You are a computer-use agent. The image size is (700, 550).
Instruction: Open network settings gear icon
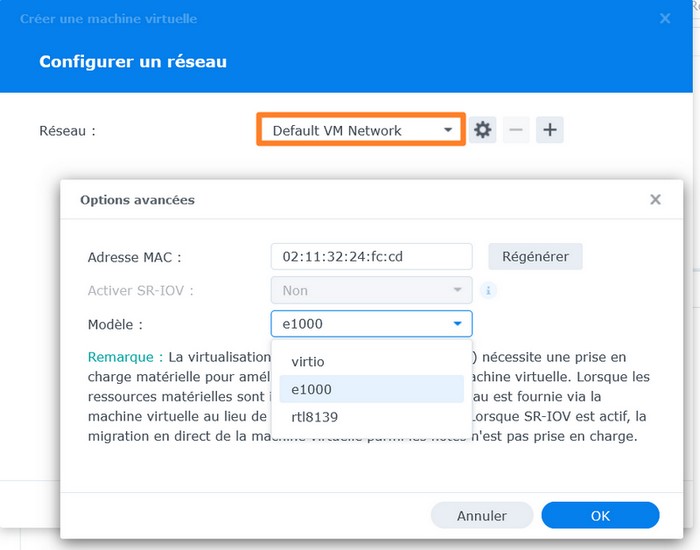click(483, 130)
